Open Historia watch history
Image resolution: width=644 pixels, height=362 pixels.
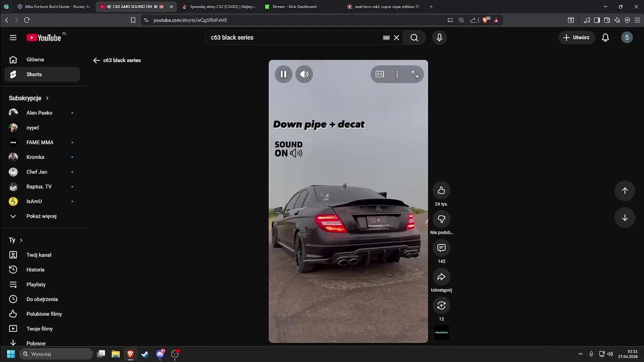tap(42, 269)
